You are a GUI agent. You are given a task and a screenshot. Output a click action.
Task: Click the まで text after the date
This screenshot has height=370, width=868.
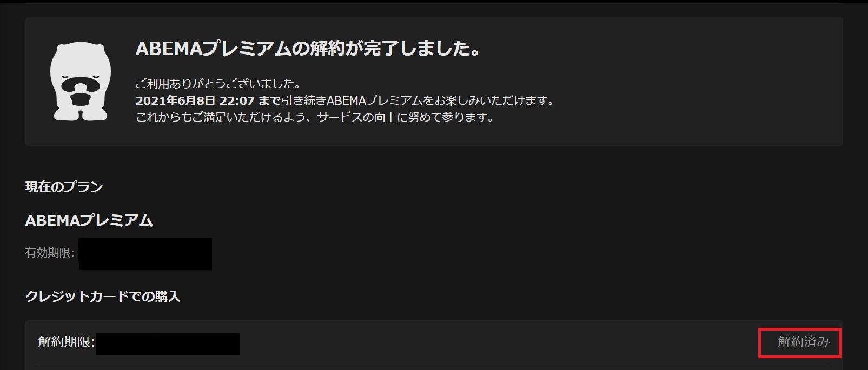pyautogui.click(x=269, y=100)
